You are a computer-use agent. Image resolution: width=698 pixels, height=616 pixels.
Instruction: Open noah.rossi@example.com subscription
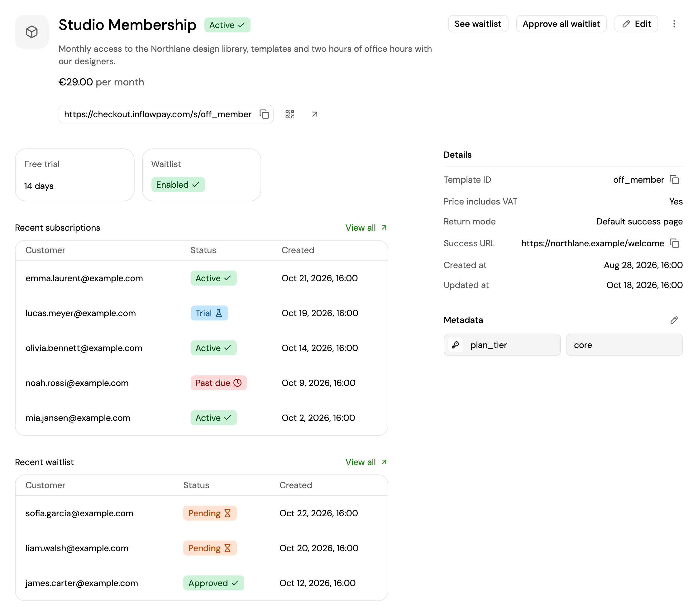(x=202, y=383)
